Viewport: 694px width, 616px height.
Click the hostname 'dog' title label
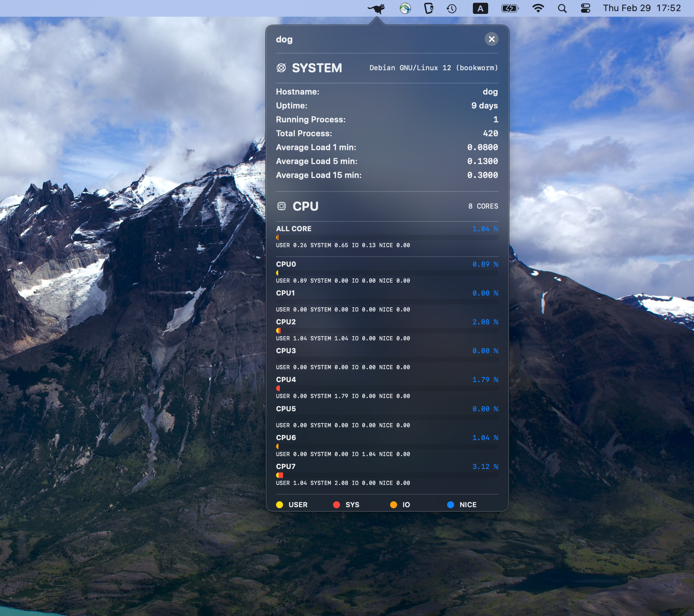284,39
